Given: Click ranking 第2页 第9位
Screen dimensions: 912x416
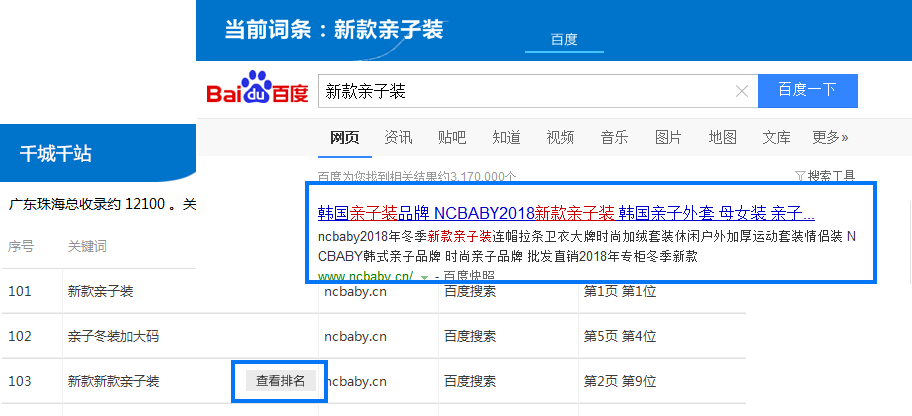Looking at the screenshot, I should [x=619, y=382].
